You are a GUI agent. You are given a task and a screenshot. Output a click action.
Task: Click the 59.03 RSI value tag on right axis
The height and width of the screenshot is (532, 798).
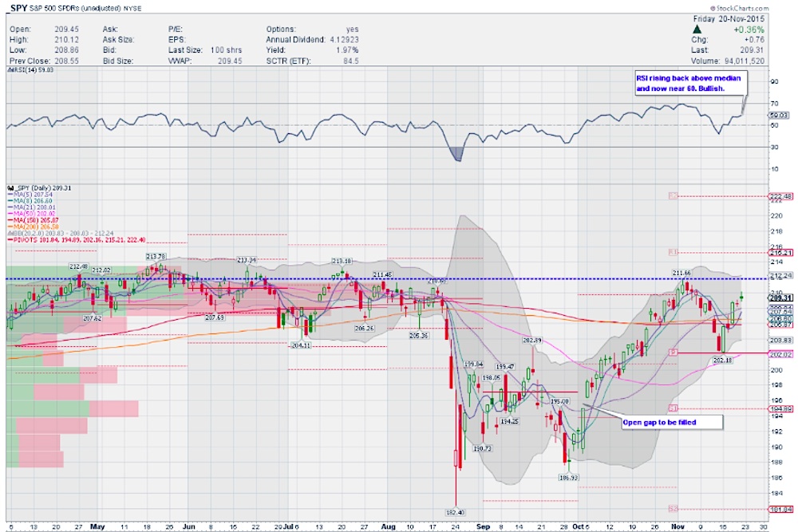[779, 116]
